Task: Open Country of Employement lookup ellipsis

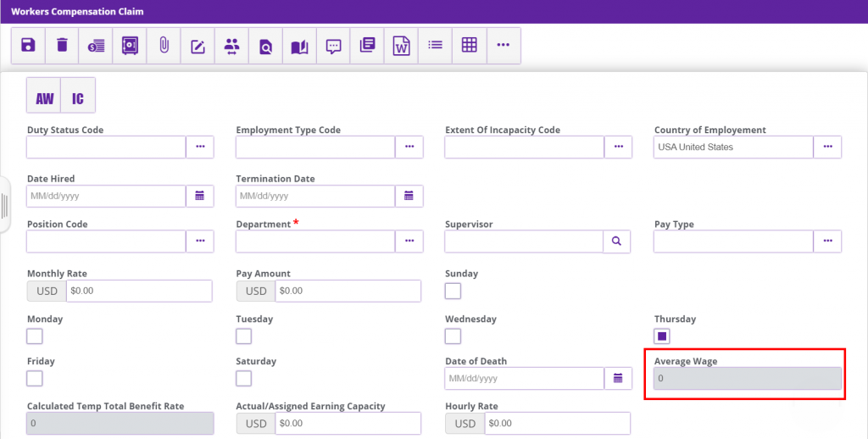Action: pyautogui.click(x=828, y=147)
